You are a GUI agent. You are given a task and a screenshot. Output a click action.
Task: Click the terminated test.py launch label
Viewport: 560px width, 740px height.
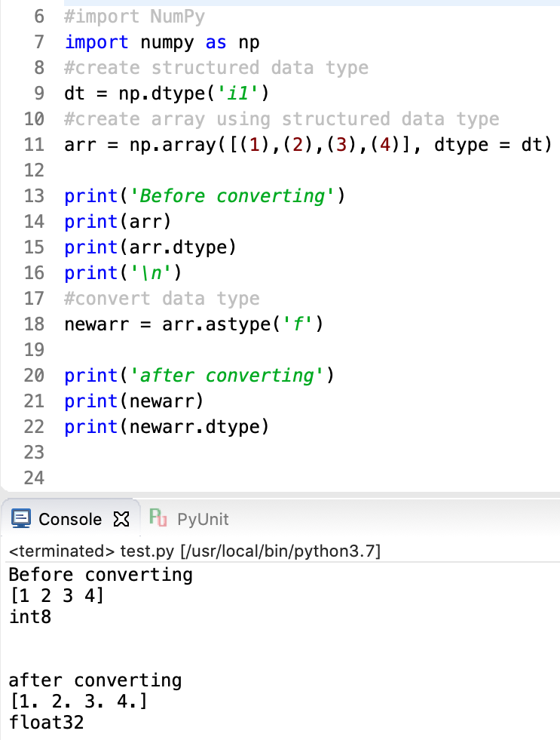(x=194, y=551)
